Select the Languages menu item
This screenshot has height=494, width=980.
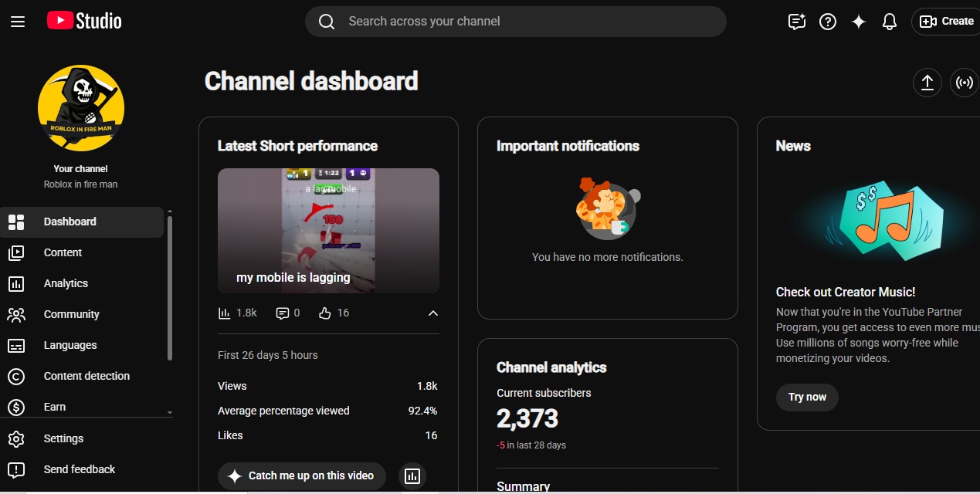82,345
